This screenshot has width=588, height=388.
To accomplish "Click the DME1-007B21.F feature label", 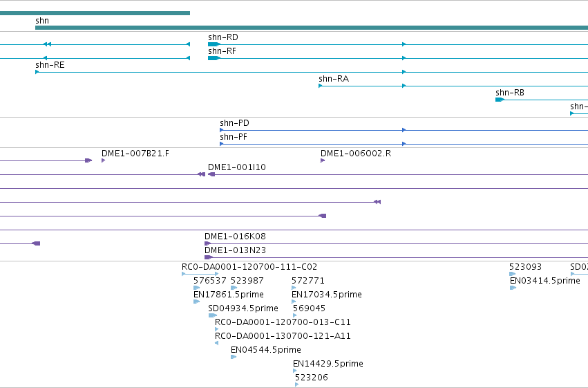I will coord(135,154).
